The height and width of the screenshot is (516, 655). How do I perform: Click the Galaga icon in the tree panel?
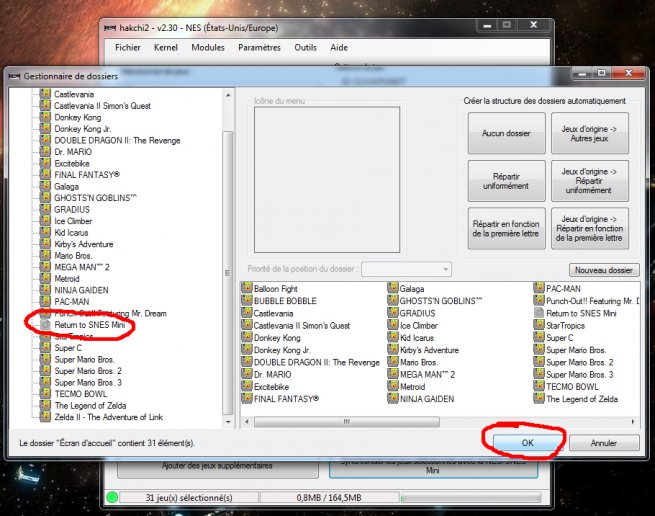pyautogui.click(x=45, y=186)
